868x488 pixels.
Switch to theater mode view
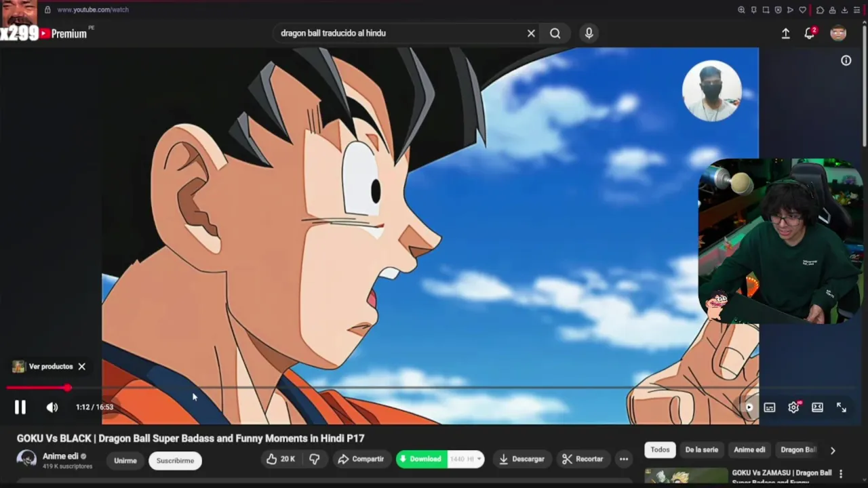pos(817,407)
